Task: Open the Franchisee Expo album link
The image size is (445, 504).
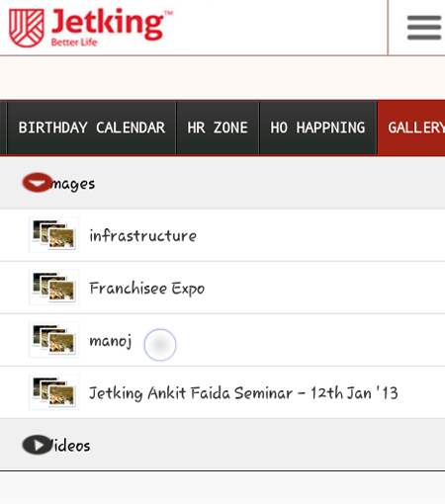Action: [x=147, y=289]
